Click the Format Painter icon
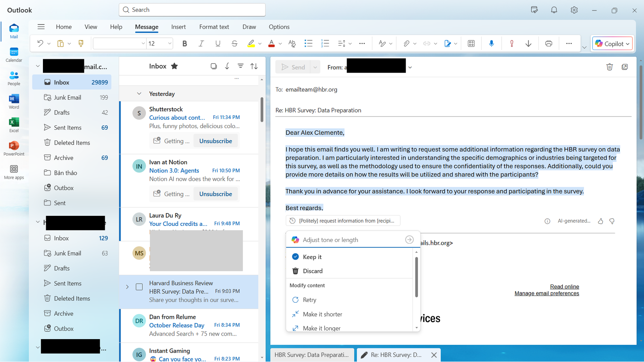The width and height of the screenshot is (644, 362). point(81,44)
